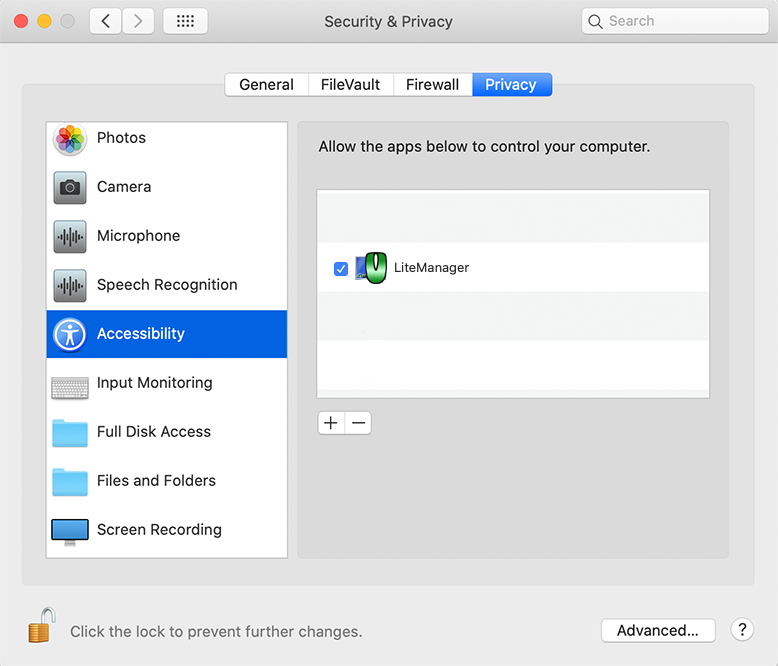Viewport: 778px width, 666px height.
Task: Open the Firewall tab
Action: 432,84
